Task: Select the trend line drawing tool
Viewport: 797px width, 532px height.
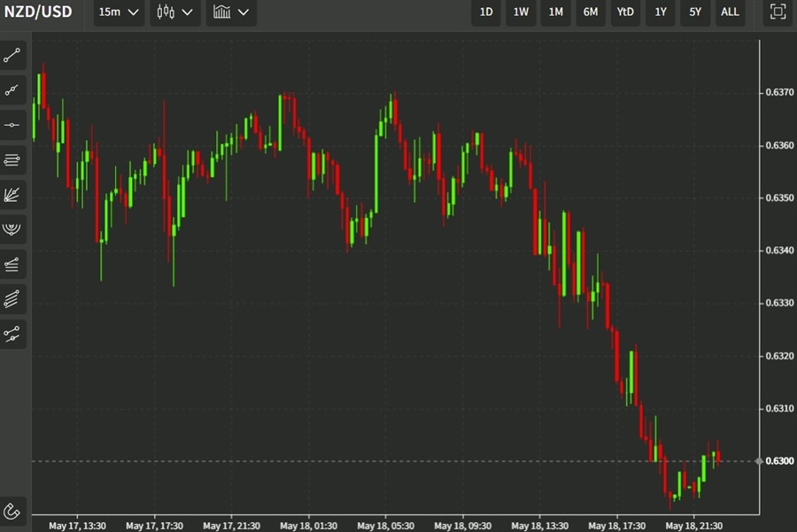Action: [12, 56]
